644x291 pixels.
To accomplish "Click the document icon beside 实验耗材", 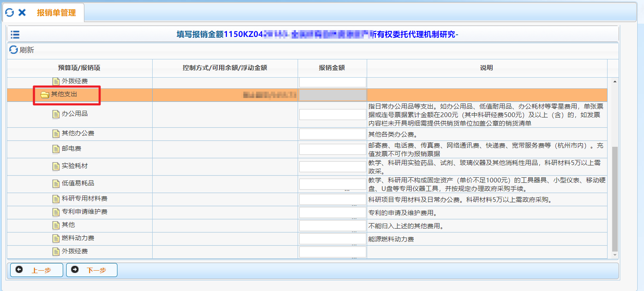I will [56, 166].
